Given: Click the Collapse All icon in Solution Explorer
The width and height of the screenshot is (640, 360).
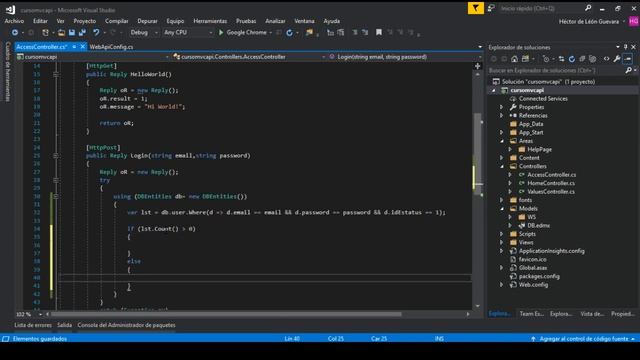Looking at the screenshot, I should pos(582,59).
